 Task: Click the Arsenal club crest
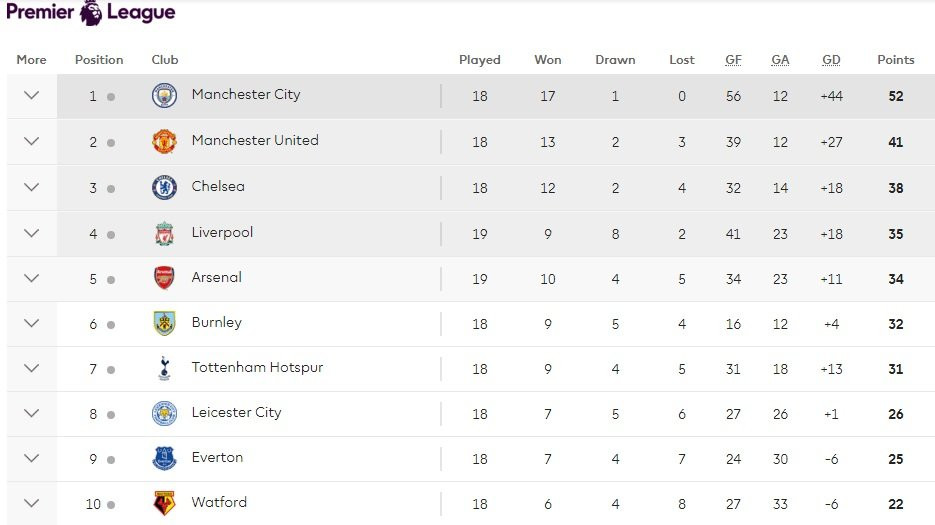(164, 279)
